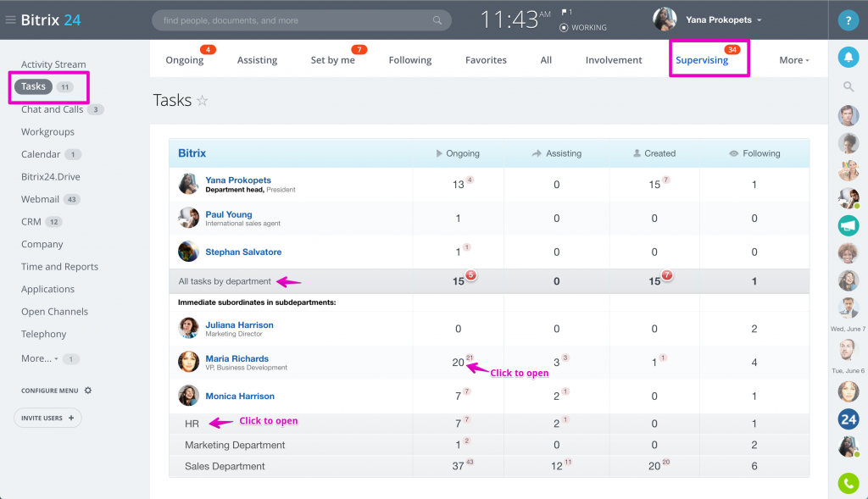The image size is (868, 499).
Task: Open Maria Richards profile link
Action: (237, 358)
